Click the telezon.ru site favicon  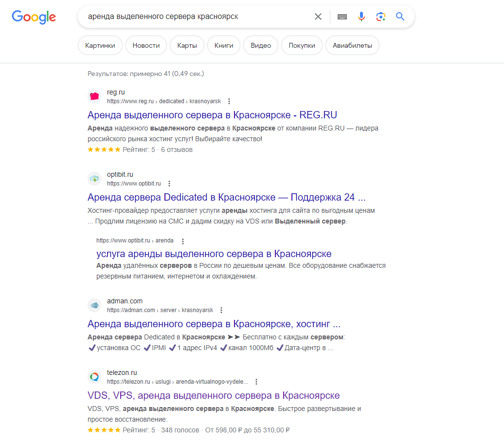(94, 377)
